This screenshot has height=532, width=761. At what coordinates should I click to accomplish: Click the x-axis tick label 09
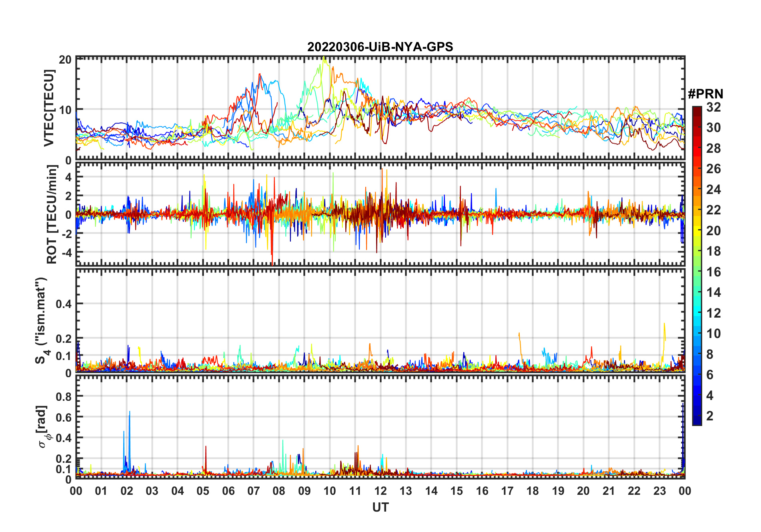304,491
